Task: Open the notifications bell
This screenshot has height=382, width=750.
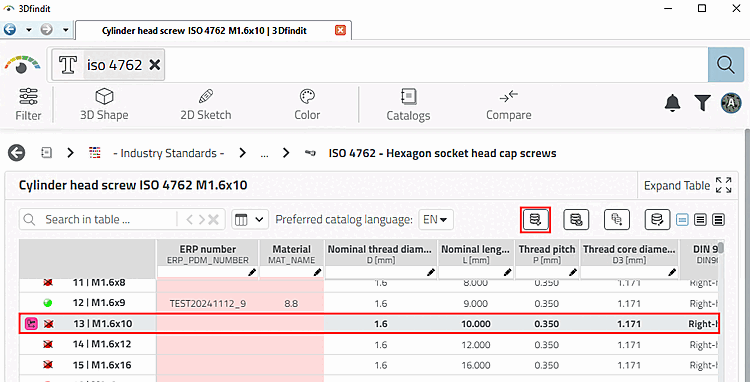Action: click(673, 102)
